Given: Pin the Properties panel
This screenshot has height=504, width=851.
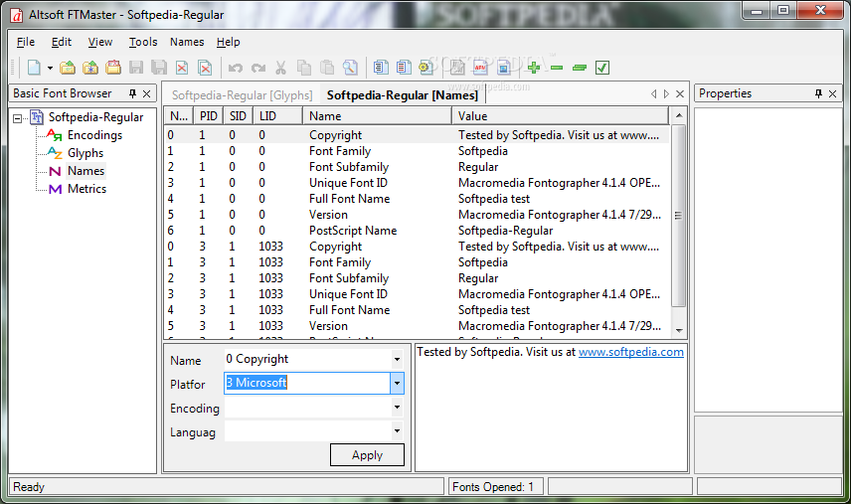Looking at the screenshot, I should 818,93.
